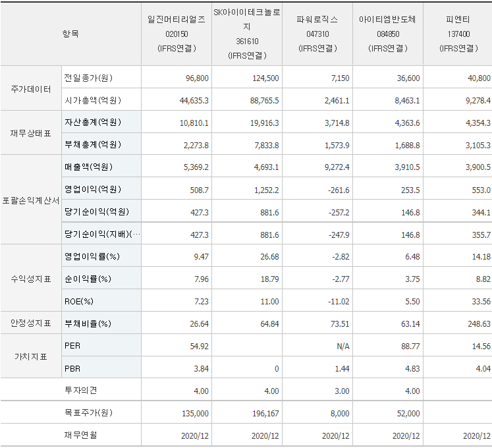Select total assets value 4,363.6
Image resolution: width=492 pixels, height=448 pixels.
[x=407, y=123]
